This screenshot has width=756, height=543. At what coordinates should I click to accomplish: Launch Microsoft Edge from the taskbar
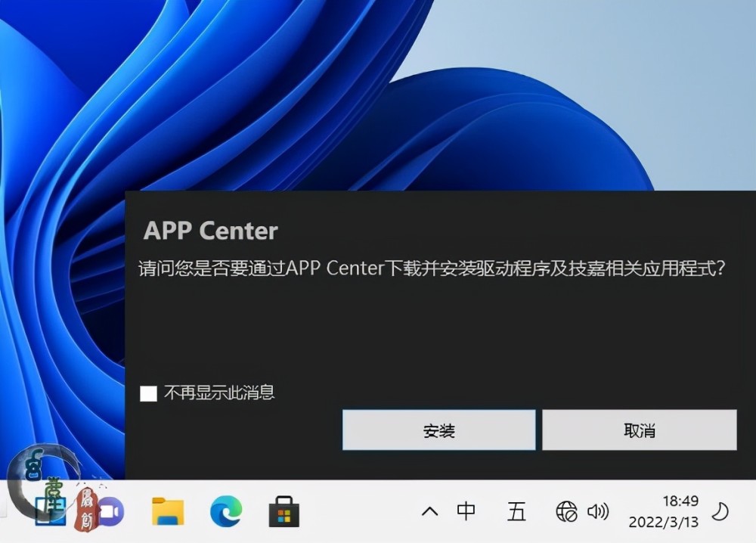pos(226,511)
